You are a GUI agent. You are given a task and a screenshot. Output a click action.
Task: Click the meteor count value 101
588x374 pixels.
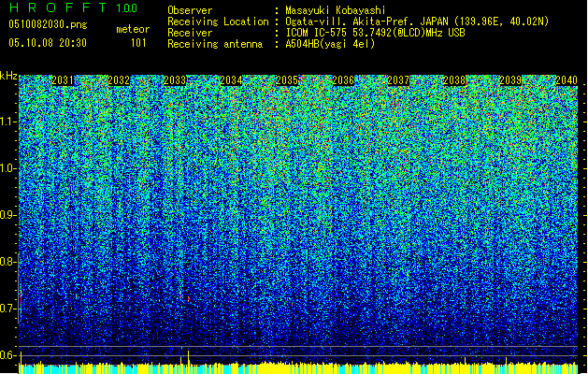point(138,42)
